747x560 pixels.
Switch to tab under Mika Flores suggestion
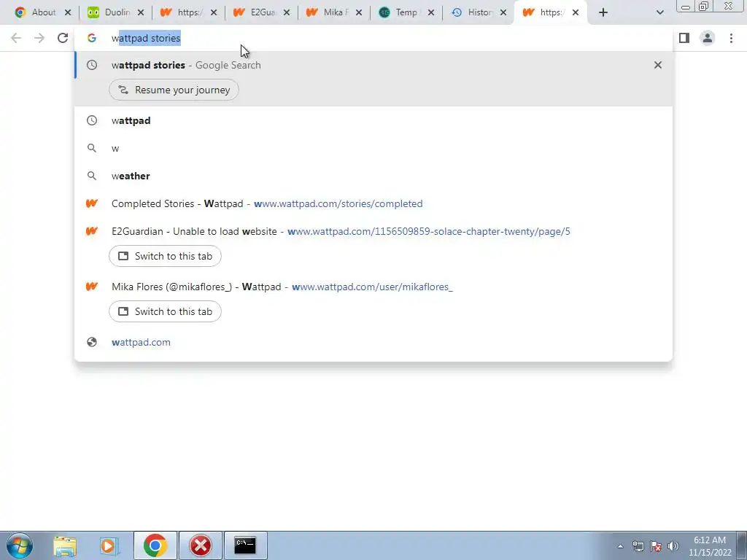coord(165,311)
